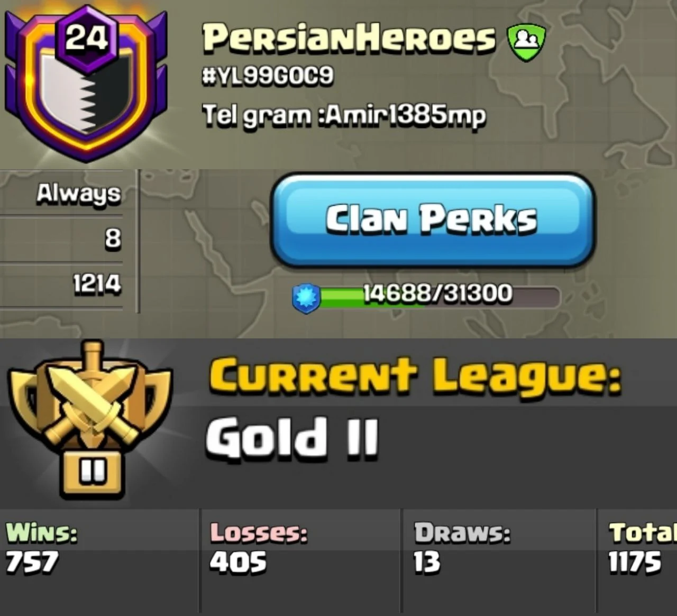Tap the Current League heading
Viewport: 677px width, 616px height.
click(415, 376)
